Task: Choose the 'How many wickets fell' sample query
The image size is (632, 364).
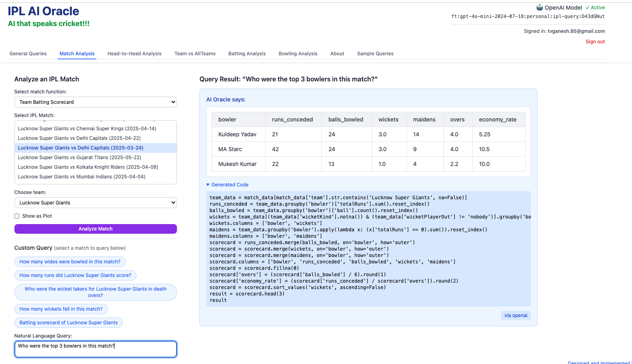Action: (x=61, y=309)
